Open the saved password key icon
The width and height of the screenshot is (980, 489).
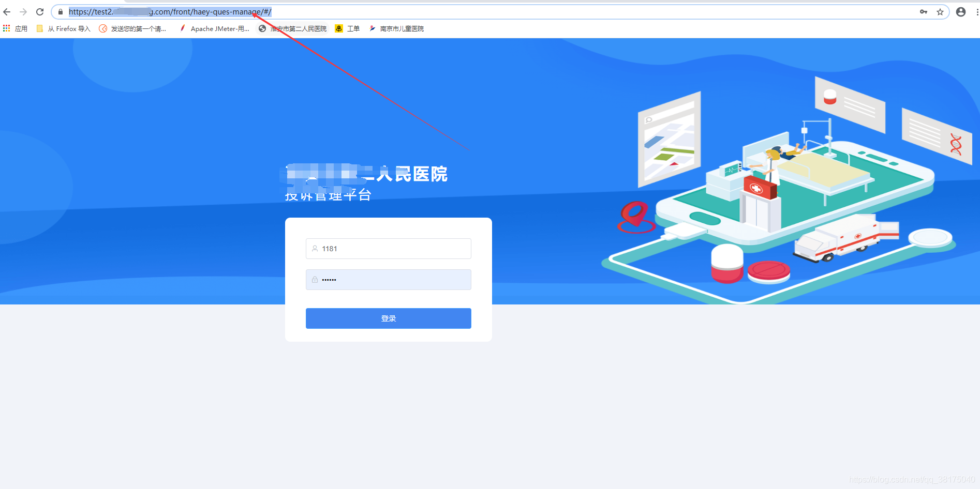click(924, 12)
